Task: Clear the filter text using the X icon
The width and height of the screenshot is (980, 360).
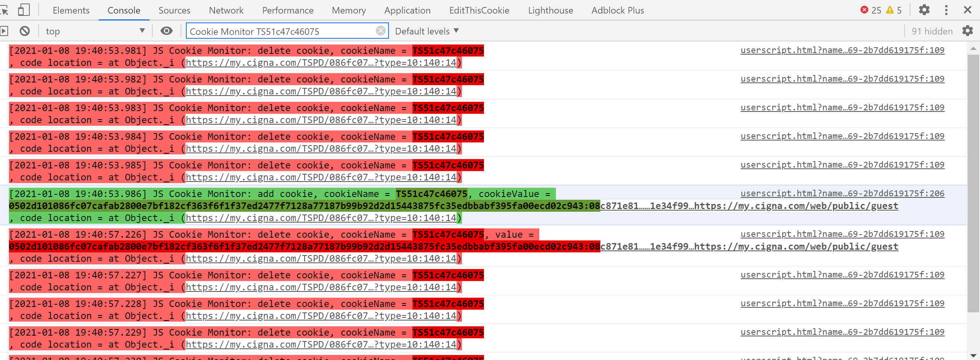Action: tap(380, 31)
